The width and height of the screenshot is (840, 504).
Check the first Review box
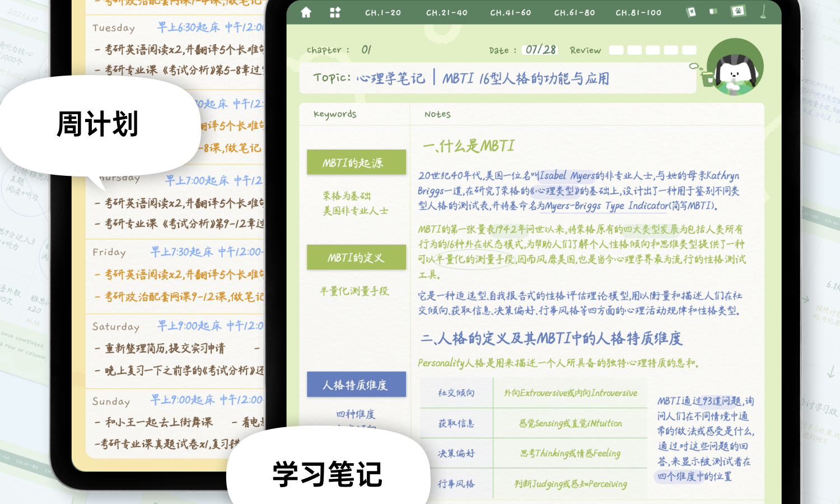coord(616,49)
